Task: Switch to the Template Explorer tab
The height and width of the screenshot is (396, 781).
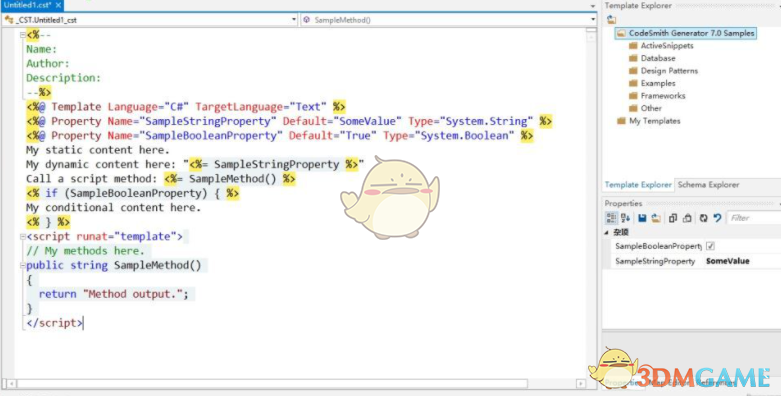Action: [x=638, y=185]
